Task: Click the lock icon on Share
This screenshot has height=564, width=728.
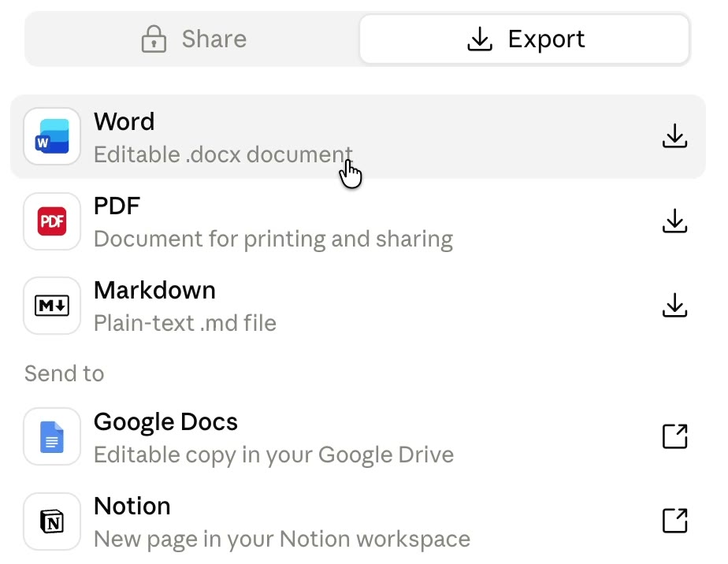Action: click(154, 39)
